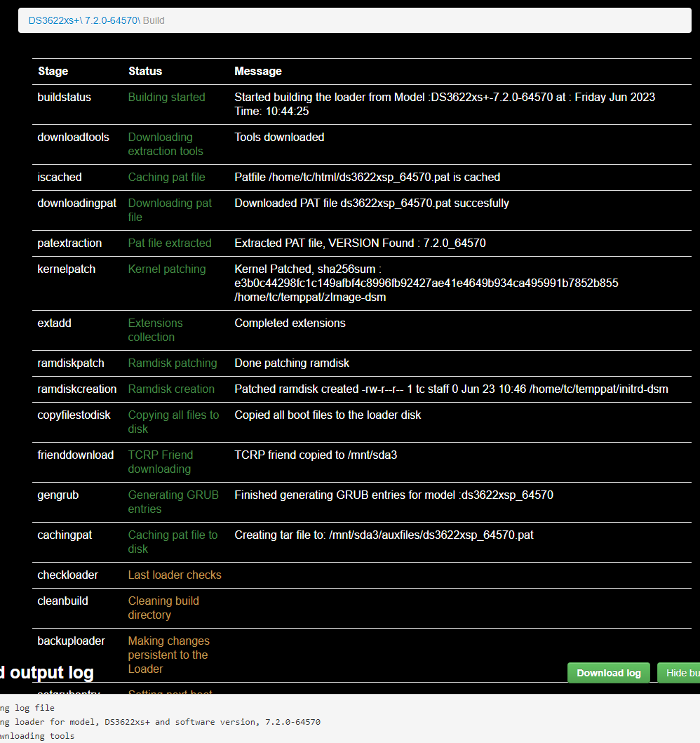Click the downloadtools stage cell
The height and width of the screenshot is (743, 700).
click(x=74, y=137)
